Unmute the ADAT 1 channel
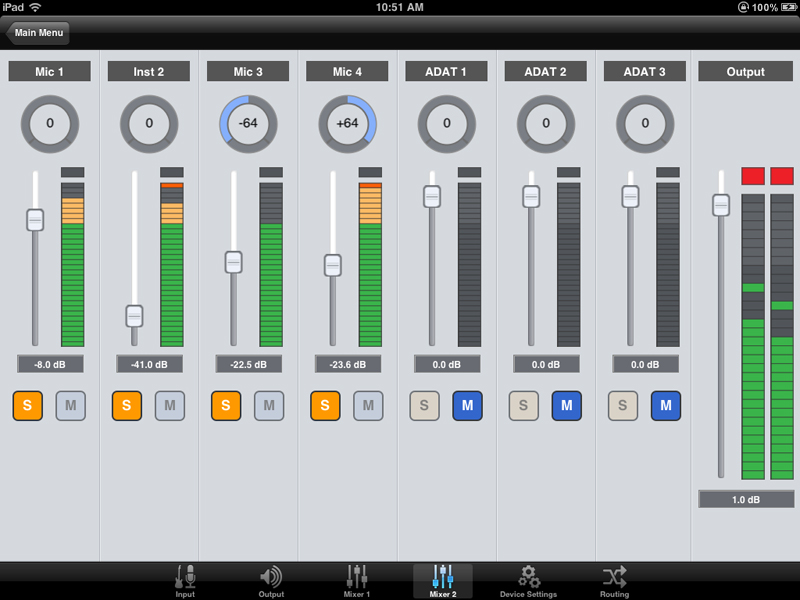The image size is (800, 600). coord(467,406)
